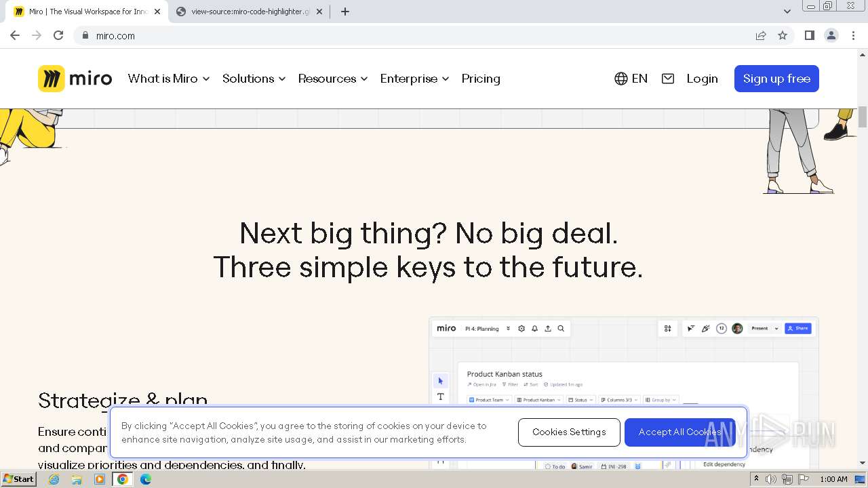Click the export upload icon in the board mockup
This screenshot has height=488, width=868.
(x=548, y=329)
